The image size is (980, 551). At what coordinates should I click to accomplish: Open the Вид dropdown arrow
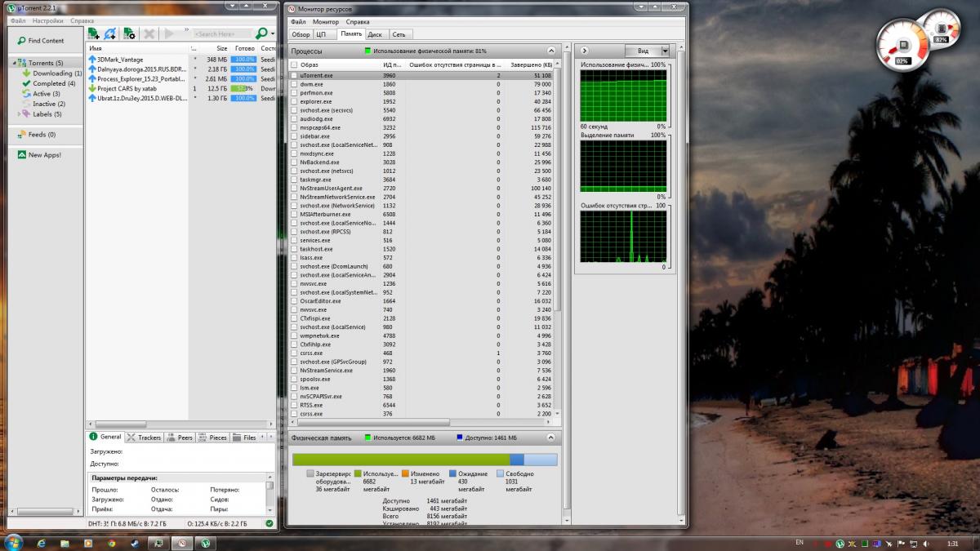(665, 51)
